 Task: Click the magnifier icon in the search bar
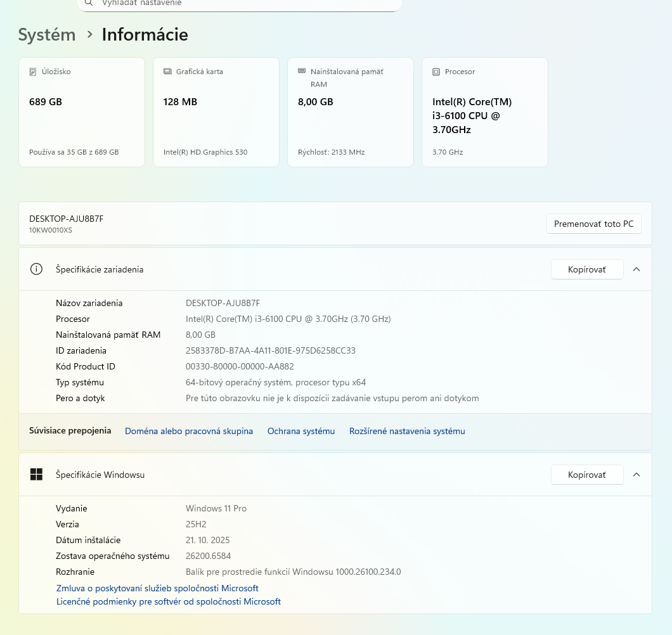(x=87, y=4)
